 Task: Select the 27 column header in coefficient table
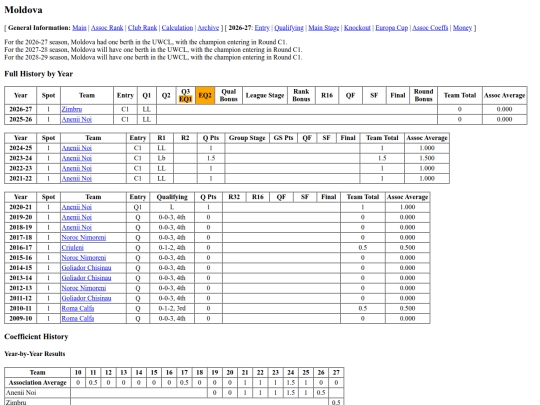click(x=336, y=373)
